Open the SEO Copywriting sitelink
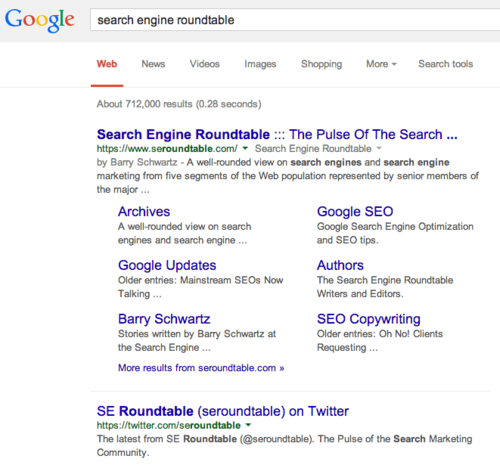The image size is (500, 471). tap(369, 319)
